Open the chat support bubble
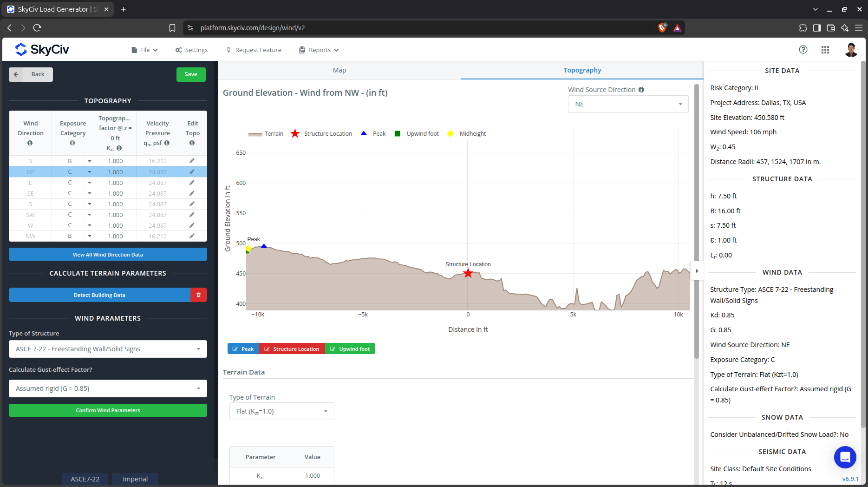This screenshot has height=487, width=868. (845, 457)
